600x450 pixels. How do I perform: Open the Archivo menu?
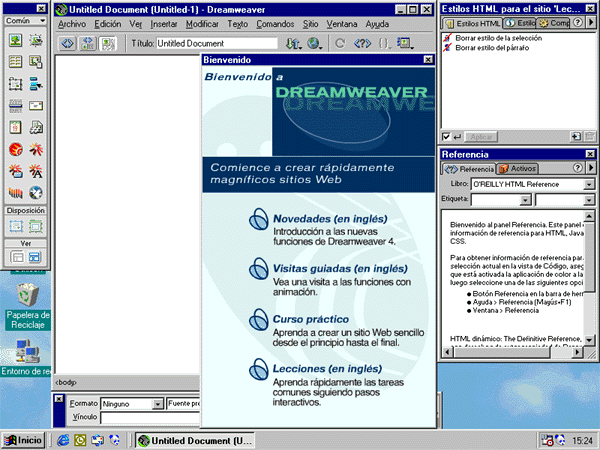[x=72, y=24]
